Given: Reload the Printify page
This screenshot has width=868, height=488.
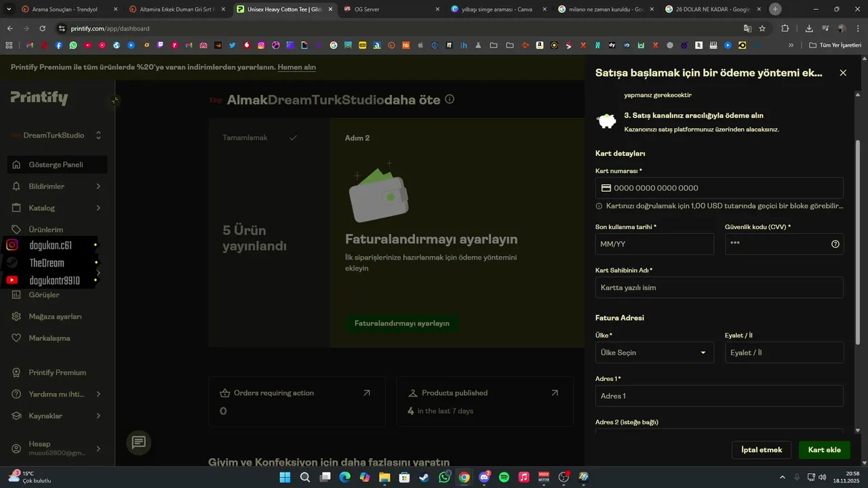Looking at the screenshot, I should click(42, 28).
